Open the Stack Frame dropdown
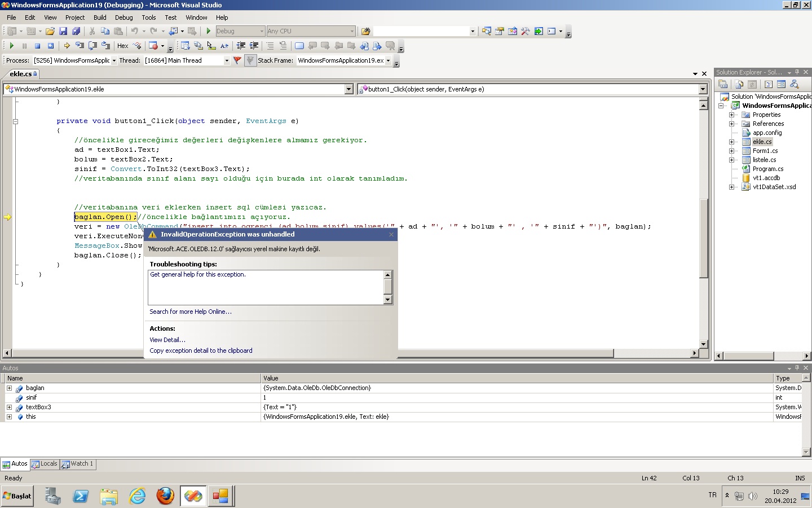This screenshot has width=812, height=508. pyautogui.click(x=388, y=60)
